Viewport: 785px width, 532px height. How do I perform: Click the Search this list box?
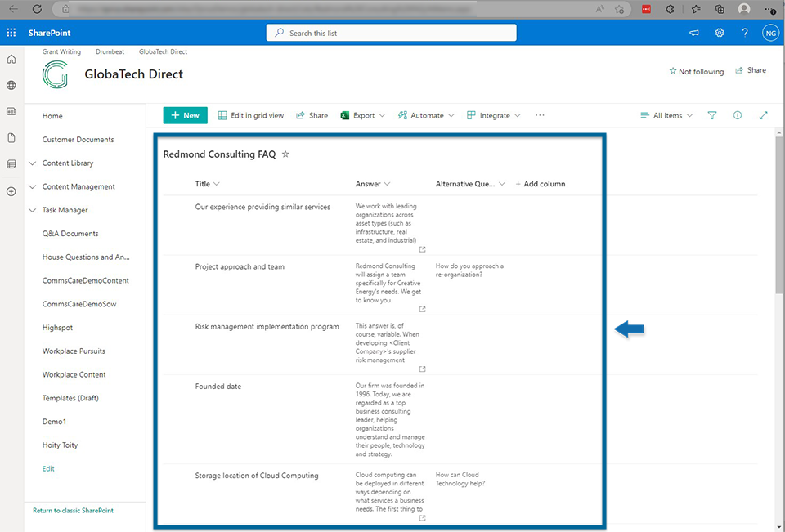[391, 33]
